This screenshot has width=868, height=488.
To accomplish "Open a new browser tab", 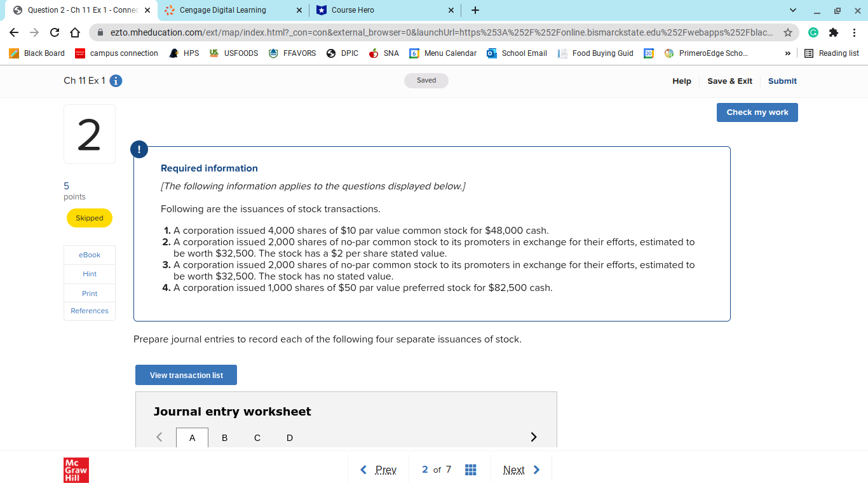I will coord(475,10).
